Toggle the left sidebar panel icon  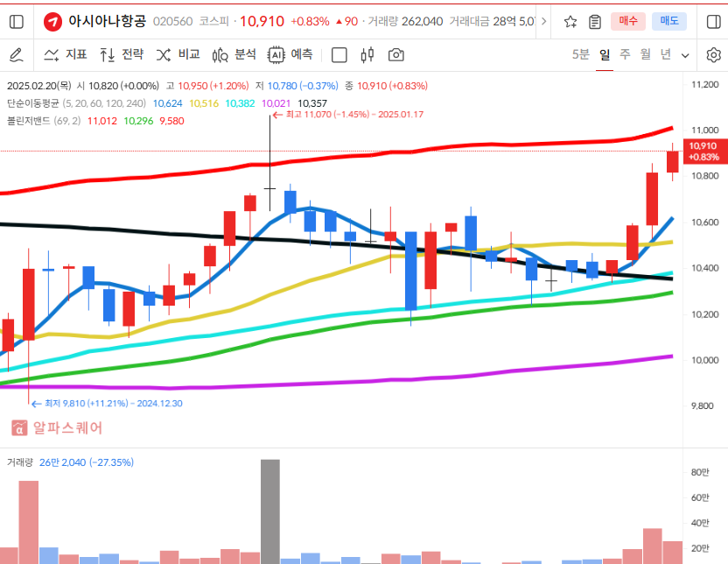click(17, 21)
